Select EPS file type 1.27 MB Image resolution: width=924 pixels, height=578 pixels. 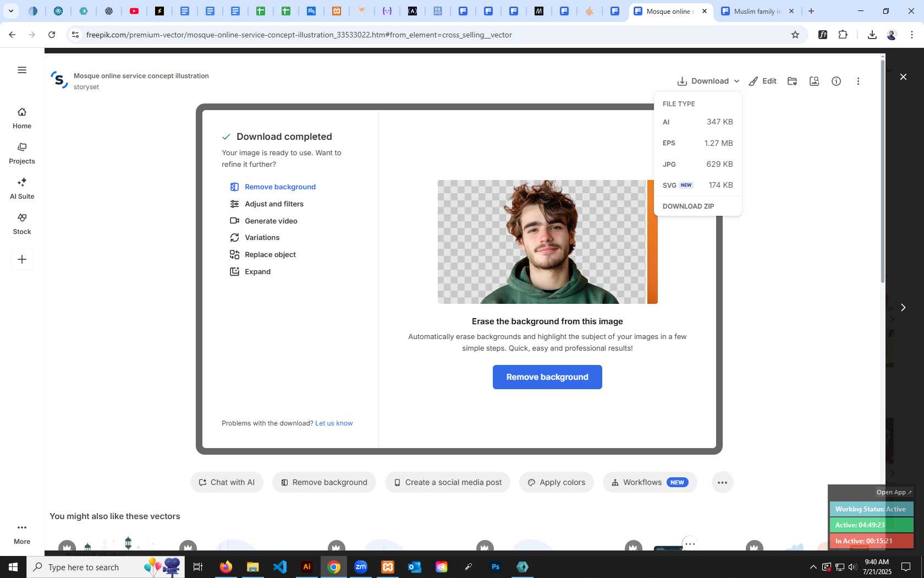(697, 143)
